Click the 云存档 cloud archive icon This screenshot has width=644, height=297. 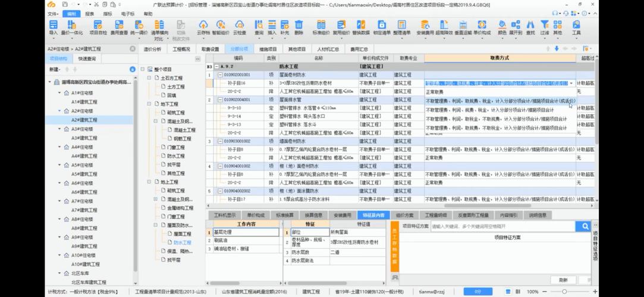[203, 24]
